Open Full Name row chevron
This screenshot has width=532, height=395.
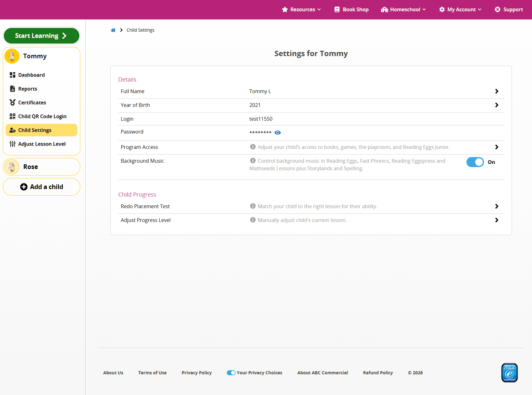497,91
